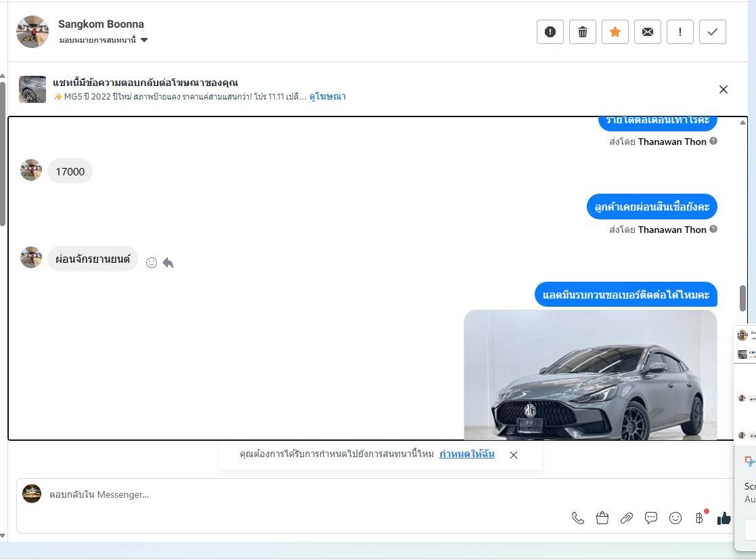Screen dimensions: 756x560
Task: Reply to the 'ผ่อนจักรยานยนต์' message
Action: [x=168, y=263]
